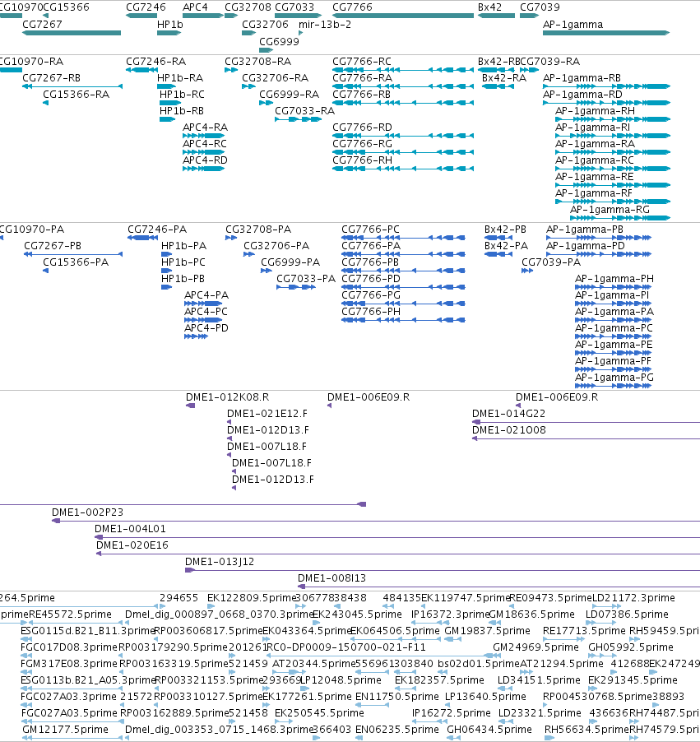Select the AP-1gamma gene label

coord(573,25)
